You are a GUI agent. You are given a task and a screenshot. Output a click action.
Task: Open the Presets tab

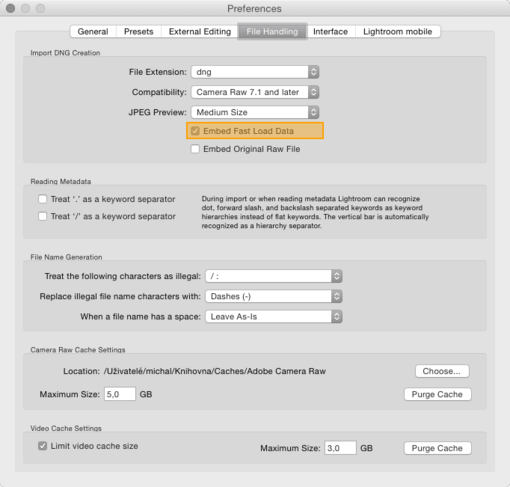139,32
